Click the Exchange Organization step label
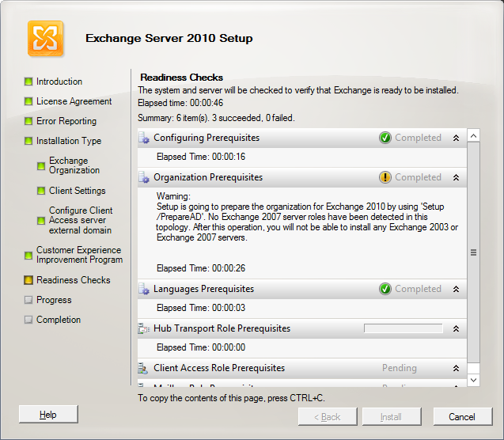Viewport: 504px width, 440px height. pos(74,165)
